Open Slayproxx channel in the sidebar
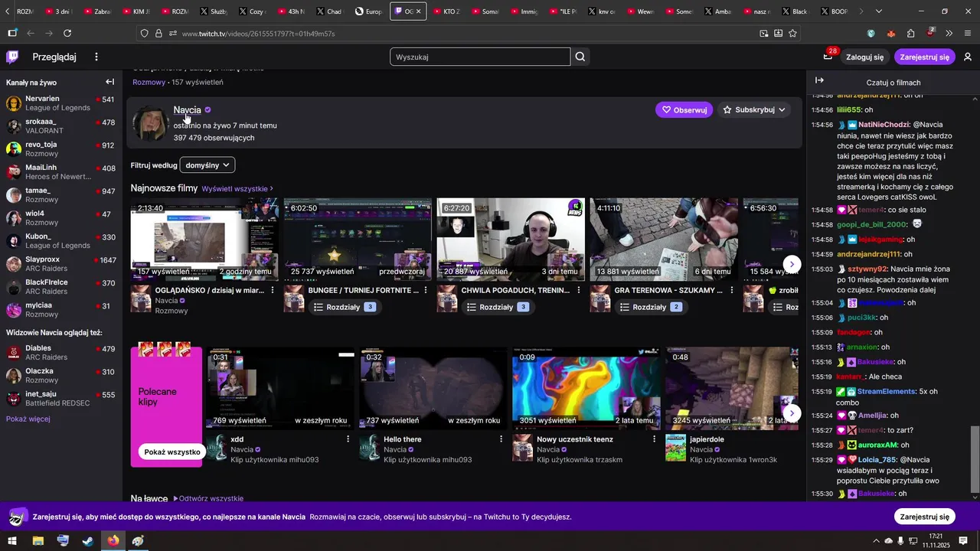This screenshot has height=551, width=980. 60,264
